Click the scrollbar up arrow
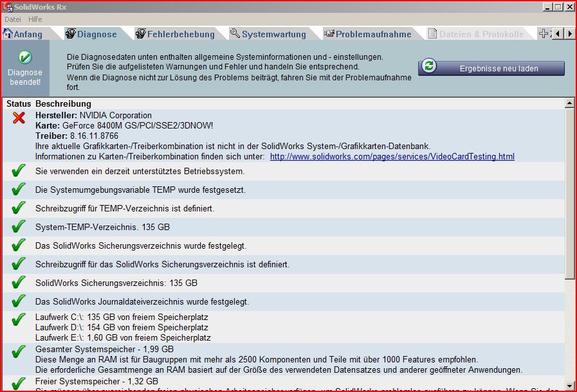577x392 pixels. click(569, 103)
